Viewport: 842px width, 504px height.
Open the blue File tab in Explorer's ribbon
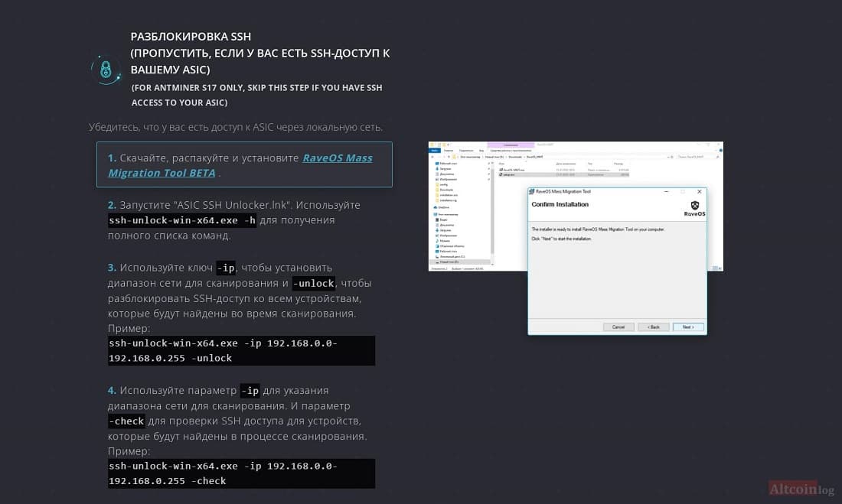click(435, 151)
